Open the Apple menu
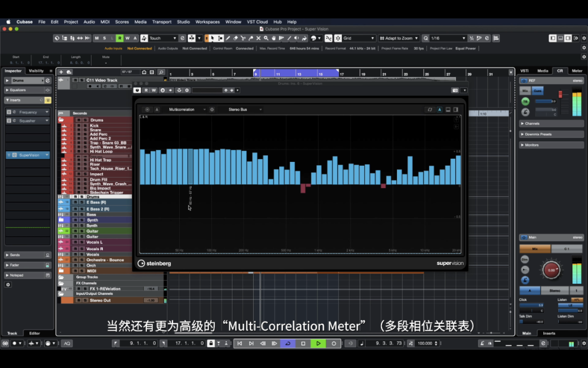This screenshot has height=368, width=588. pyautogui.click(x=8, y=22)
